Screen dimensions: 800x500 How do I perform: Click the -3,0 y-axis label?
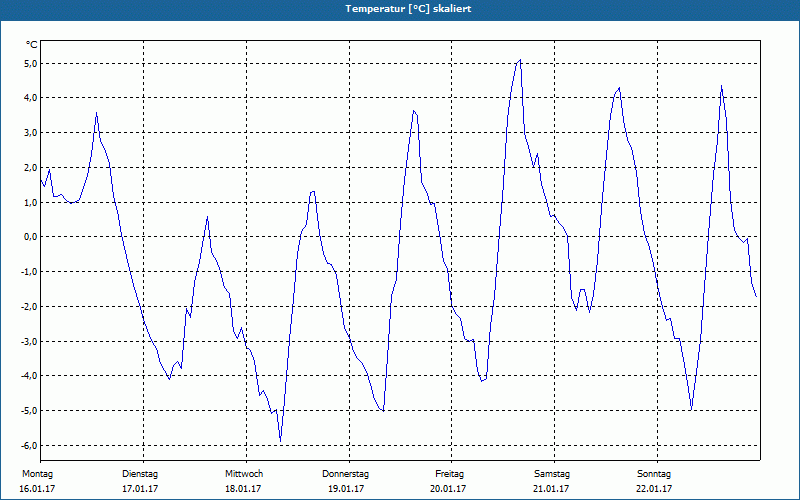click(30, 341)
